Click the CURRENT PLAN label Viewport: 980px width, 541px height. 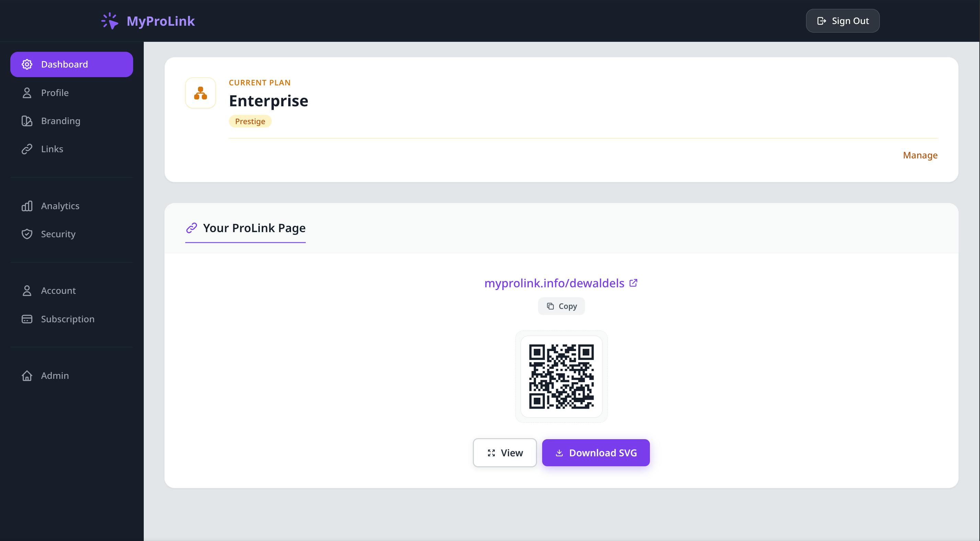(260, 83)
